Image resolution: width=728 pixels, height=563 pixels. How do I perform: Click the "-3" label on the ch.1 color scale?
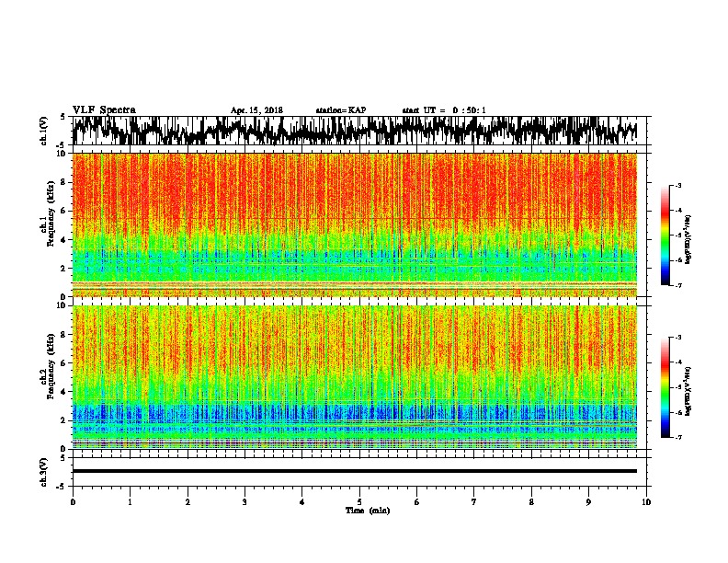click(677, 185)
